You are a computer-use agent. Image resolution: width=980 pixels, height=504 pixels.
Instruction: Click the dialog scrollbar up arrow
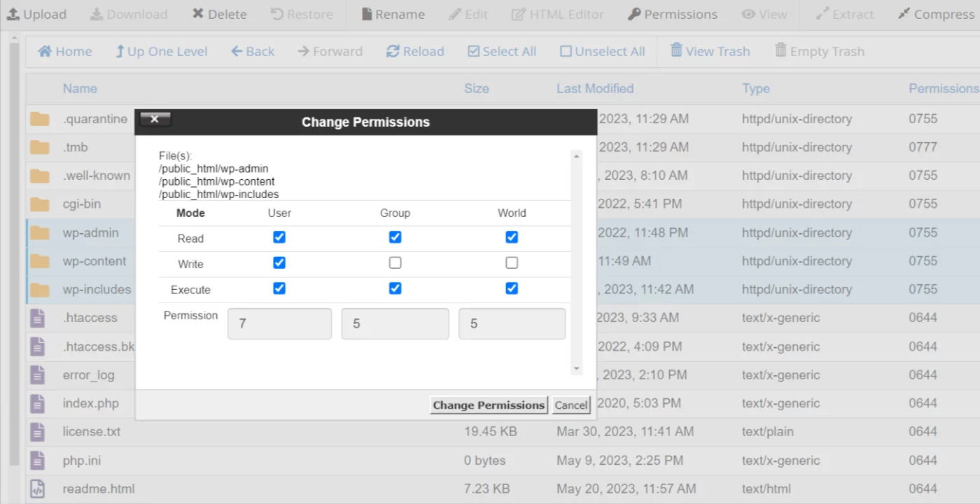[577, 155]
